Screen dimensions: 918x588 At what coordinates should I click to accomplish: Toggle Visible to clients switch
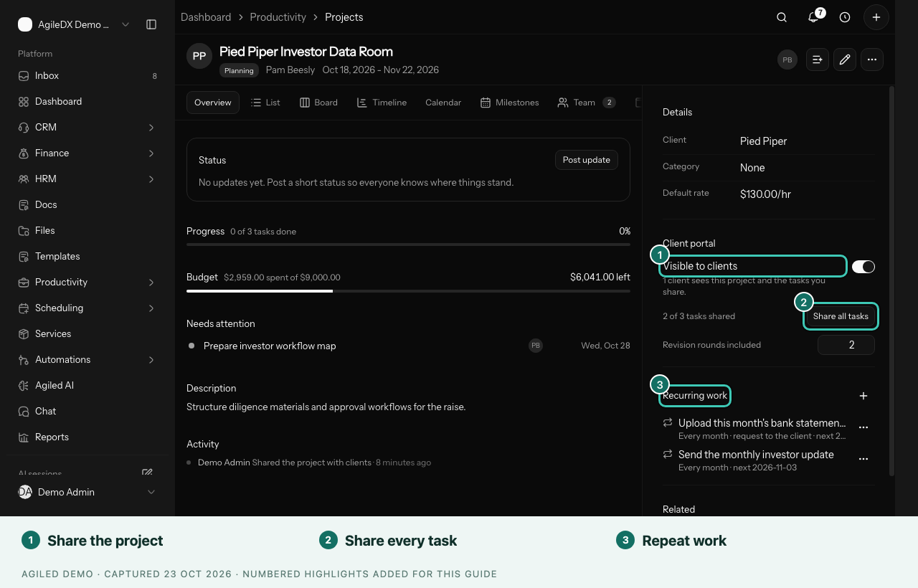click(863, 267)
